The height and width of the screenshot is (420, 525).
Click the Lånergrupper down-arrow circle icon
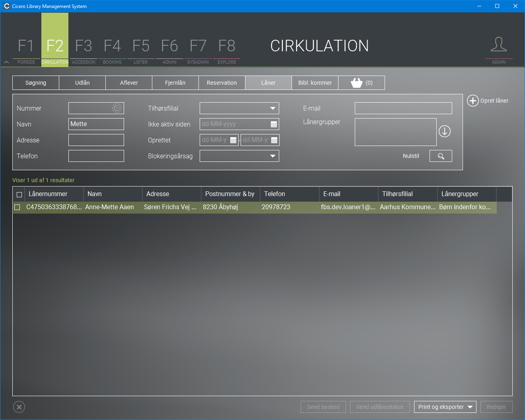pos(444,131)
